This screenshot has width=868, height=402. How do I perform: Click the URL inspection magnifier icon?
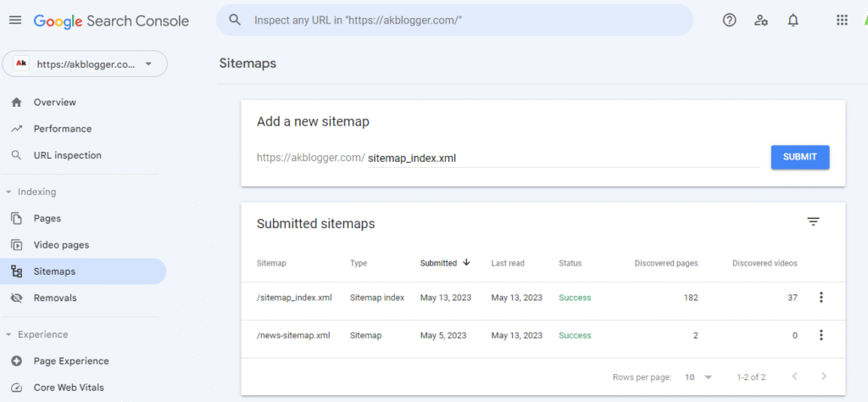click(x=17, y=155)
